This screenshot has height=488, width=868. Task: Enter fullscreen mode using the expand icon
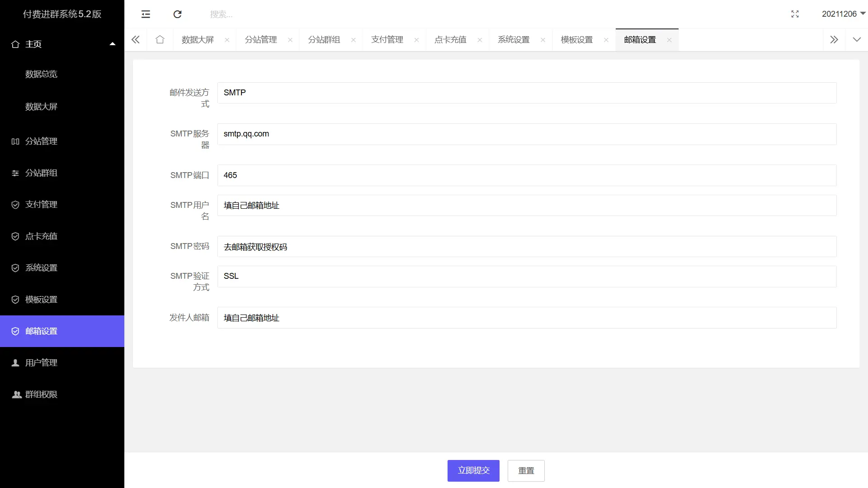click(795, 14)
